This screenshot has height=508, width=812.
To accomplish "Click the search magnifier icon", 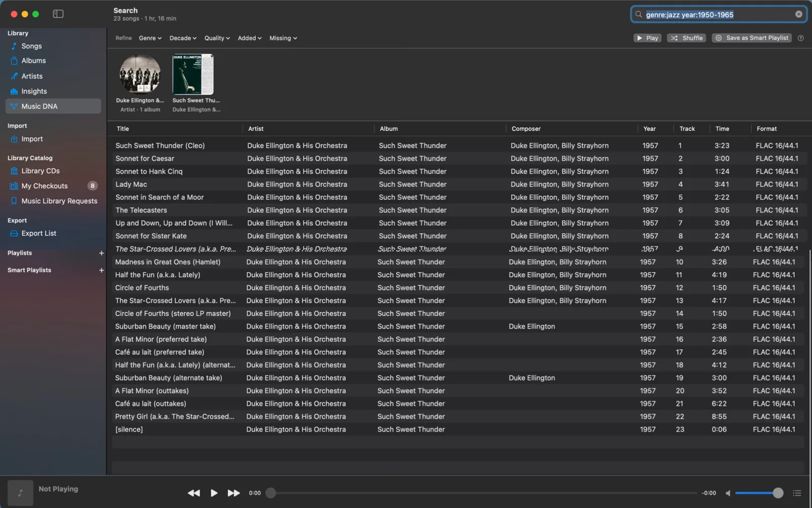I will click(638, 14).
